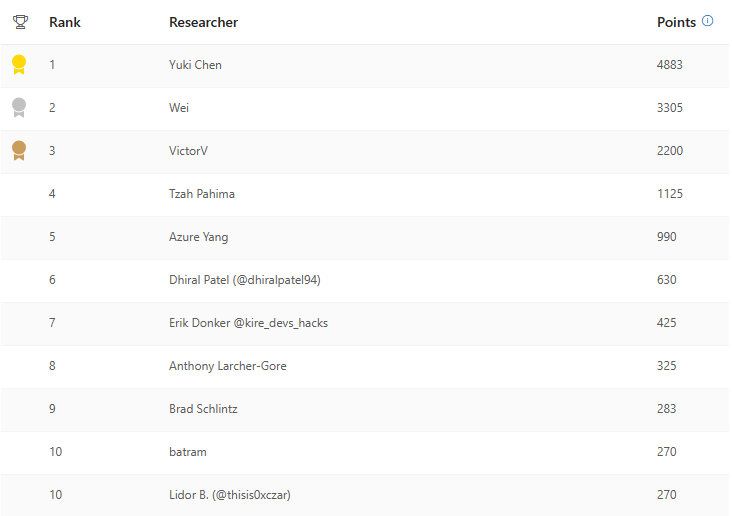The image size is (732, 516).
Task: Click the Points column header
Action: tap(676, 22)
